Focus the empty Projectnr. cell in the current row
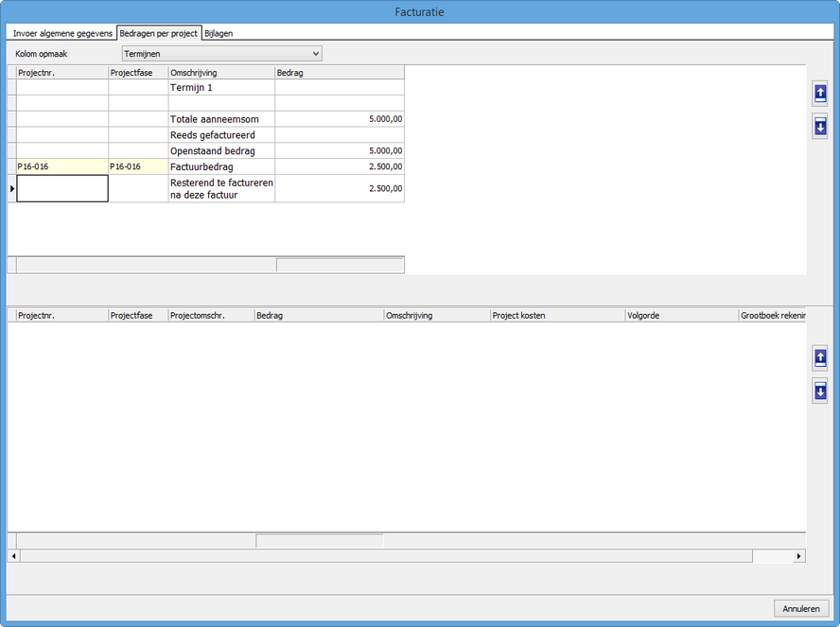Screen dimensions: 840x627 click(x=62, y=188)
